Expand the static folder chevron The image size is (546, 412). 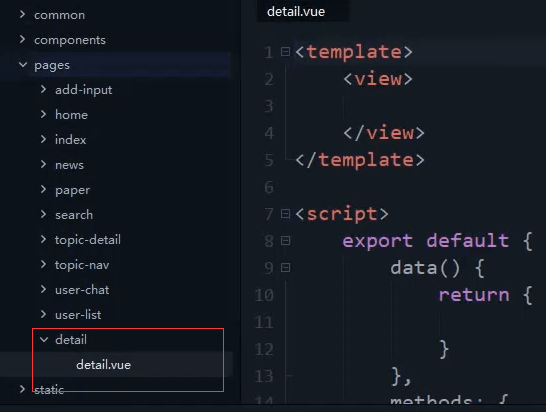point(22,389)
